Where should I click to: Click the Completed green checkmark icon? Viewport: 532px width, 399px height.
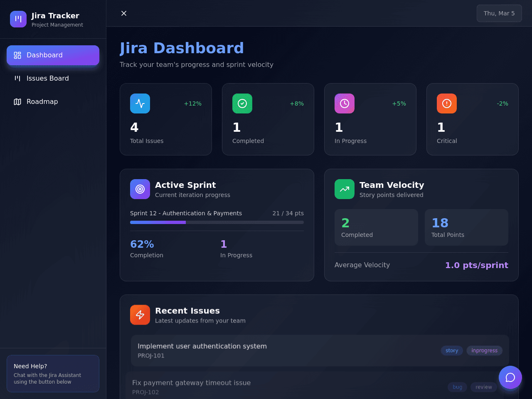point(242,103)
